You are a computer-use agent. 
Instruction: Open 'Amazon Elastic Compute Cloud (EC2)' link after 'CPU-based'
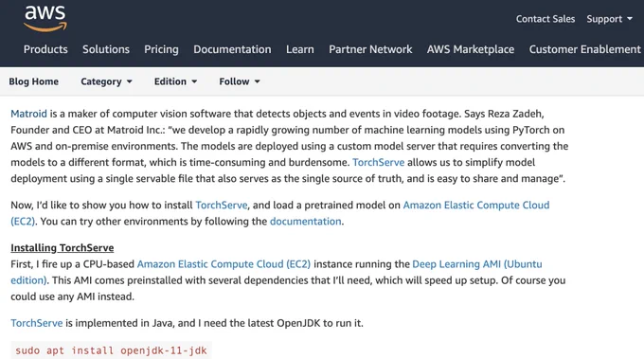224,264
